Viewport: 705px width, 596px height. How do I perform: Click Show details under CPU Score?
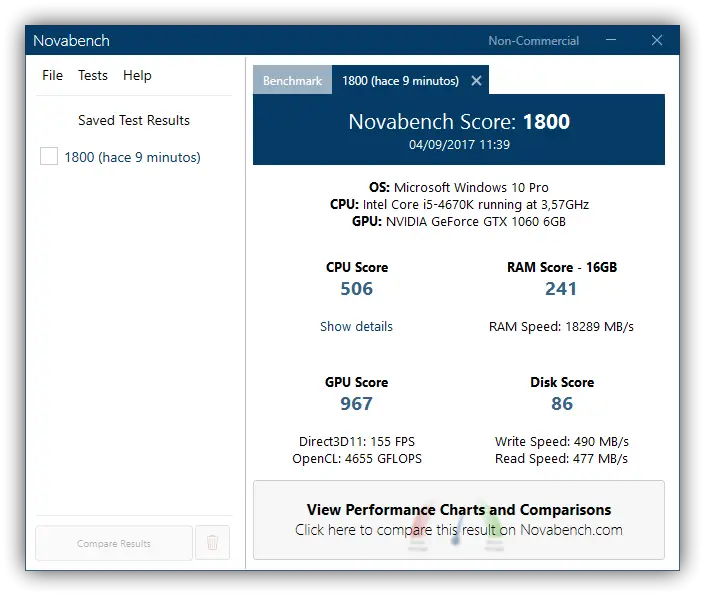[356, 326]
